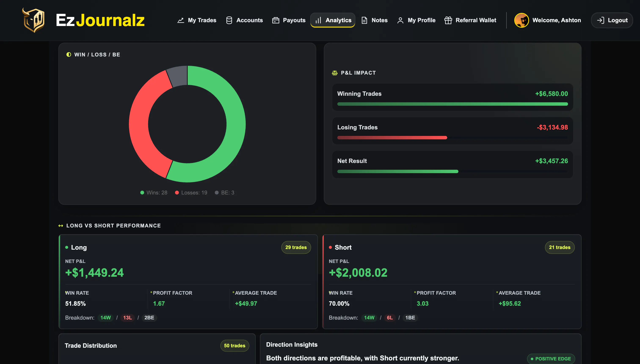Click the Long profit factor 1.67
Viewport: 640px width, 364px height.
[159, 304]
